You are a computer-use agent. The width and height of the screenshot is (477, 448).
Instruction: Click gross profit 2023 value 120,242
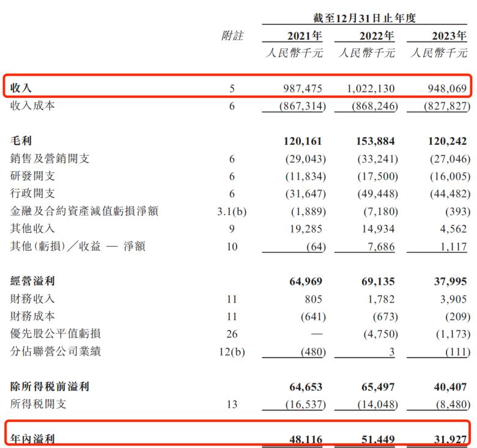click(x=447, y=141)
